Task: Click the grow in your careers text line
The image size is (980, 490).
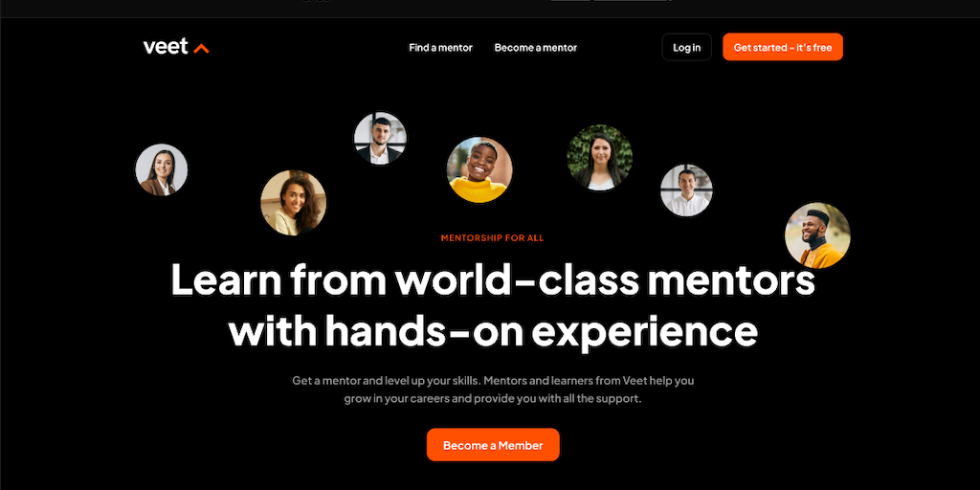Action: [x=493, y=399]
